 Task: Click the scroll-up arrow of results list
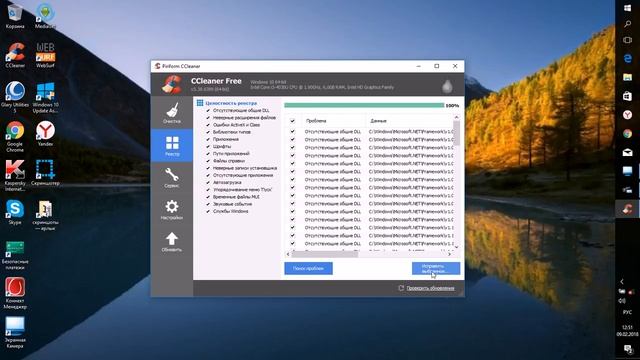[457, 118]
